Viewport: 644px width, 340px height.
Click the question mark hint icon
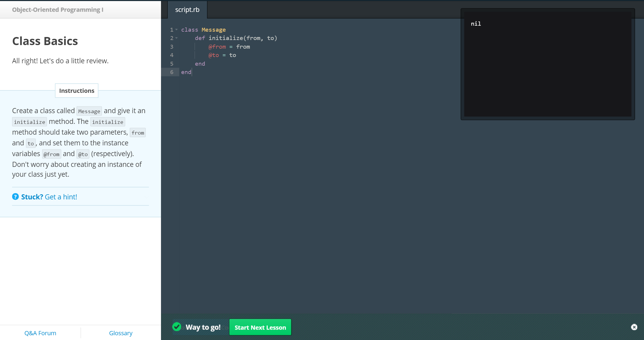click(15, 197)
